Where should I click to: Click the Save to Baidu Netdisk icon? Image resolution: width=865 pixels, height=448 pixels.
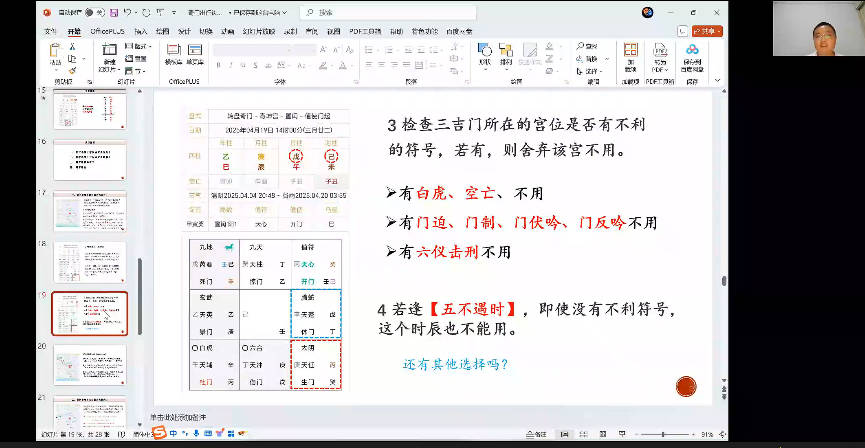(x=692, y=55)
